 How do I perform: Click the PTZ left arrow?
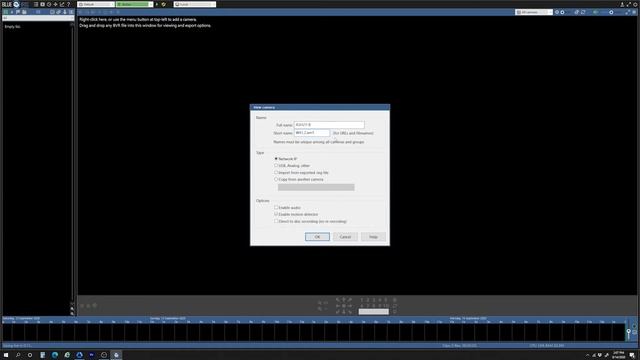pos(338,306)
